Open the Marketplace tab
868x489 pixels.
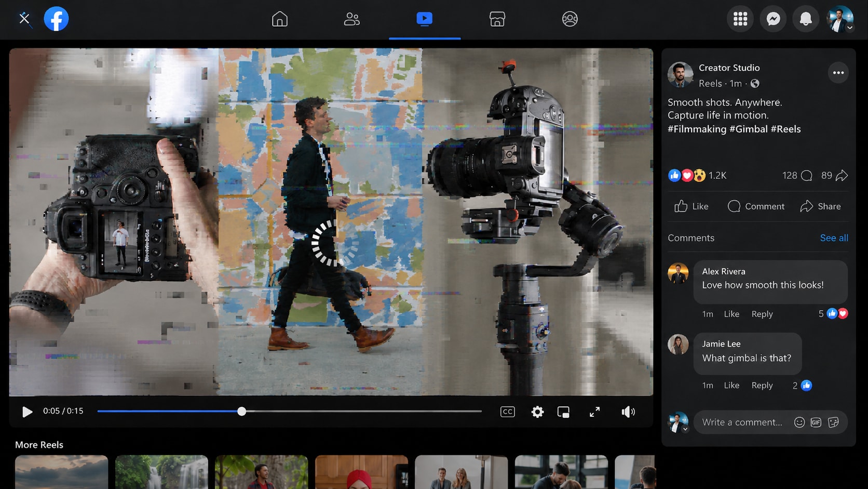(x=497, y=19)
